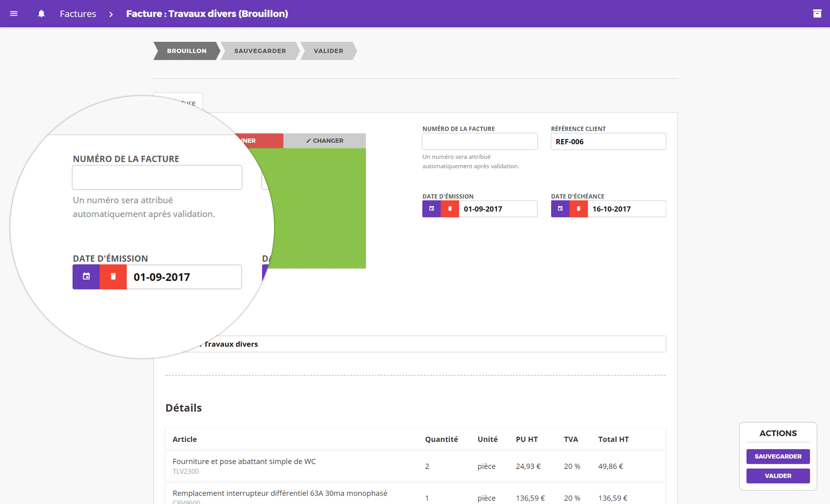Viewport: 830px width, 504px height.
Task: Click SAUVEGARDER in the Actions panel
Action: [x=778, y=456]
